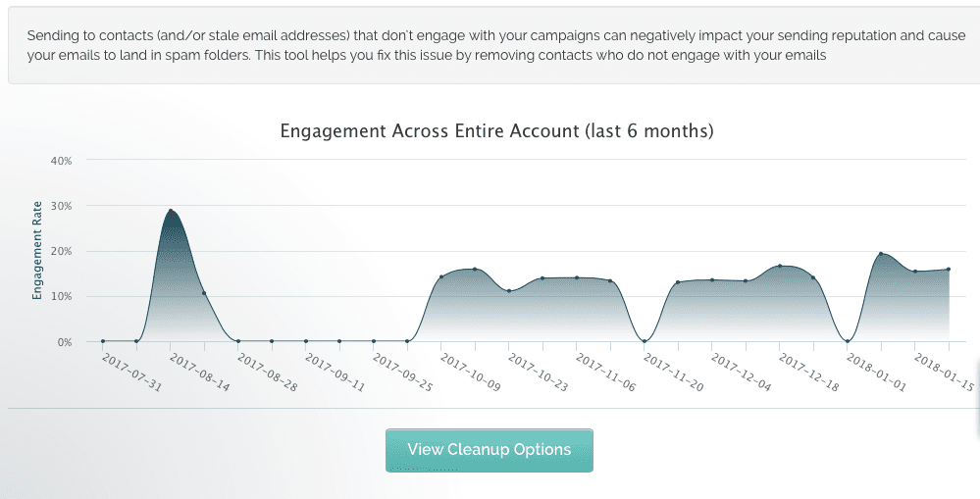Click the 2017-09-25 data point on baseline
The image size is (980, 499).
tap(373, 341)
